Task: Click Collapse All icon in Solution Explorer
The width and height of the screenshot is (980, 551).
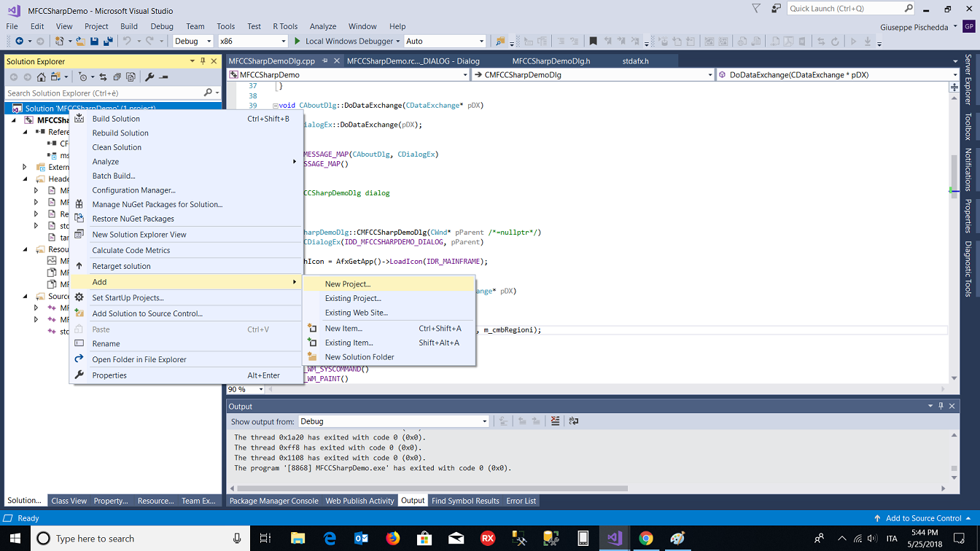Action: [117, 77]
